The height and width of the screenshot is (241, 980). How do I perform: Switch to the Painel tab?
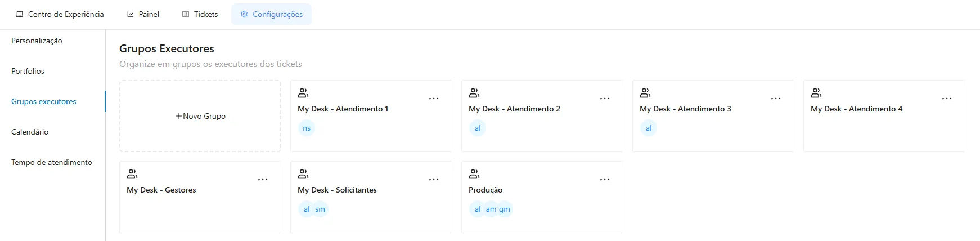pyautogui.click(x=143, y=14)
